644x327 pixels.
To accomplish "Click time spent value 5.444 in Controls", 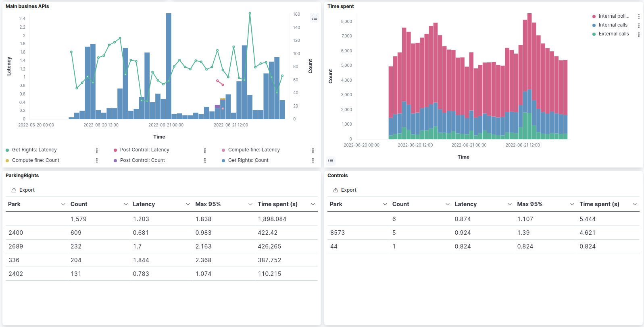I will click(x=588, y=219).
